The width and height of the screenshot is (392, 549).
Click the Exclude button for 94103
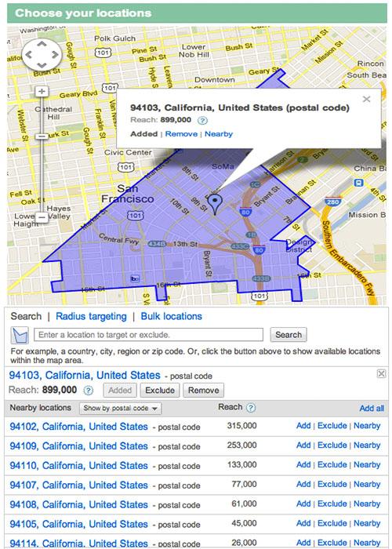point(160,391)
